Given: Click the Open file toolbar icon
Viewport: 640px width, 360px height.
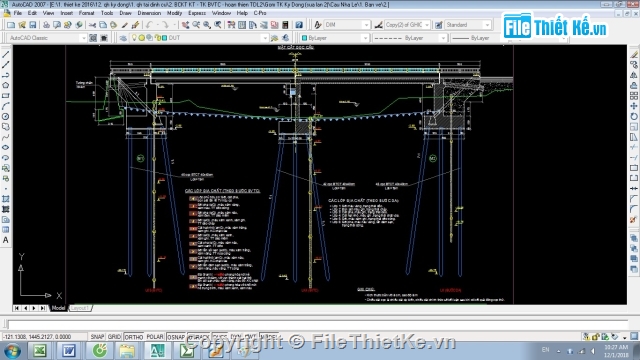Looking at the screenshot, I should pyautogui.click(x=22, y=25).
